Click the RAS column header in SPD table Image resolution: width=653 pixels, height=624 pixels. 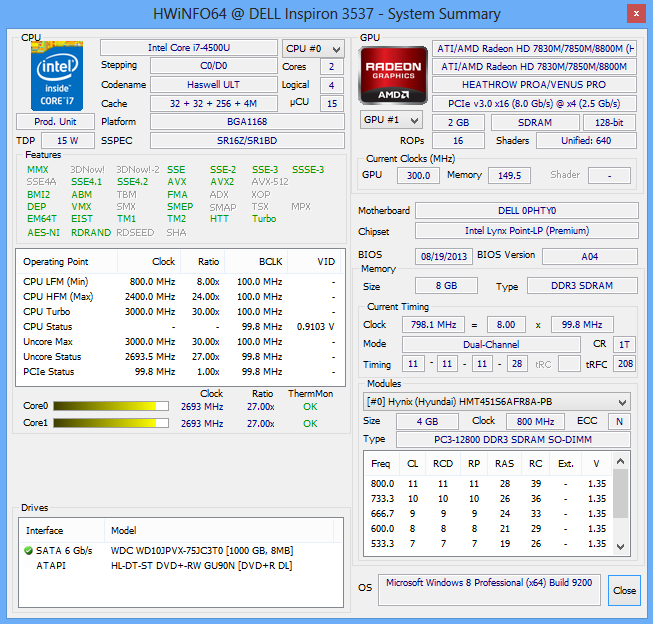pos(504,464)
